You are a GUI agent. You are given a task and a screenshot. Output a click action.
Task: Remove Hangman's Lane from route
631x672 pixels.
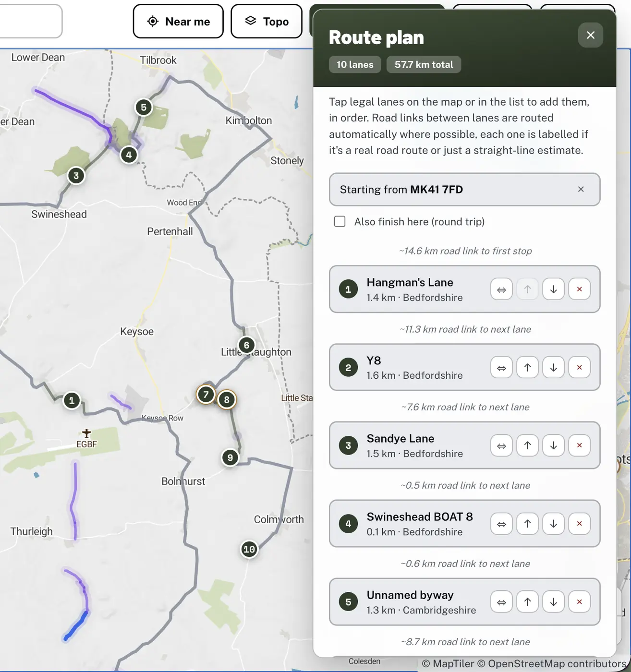click(x=579, y=289)
